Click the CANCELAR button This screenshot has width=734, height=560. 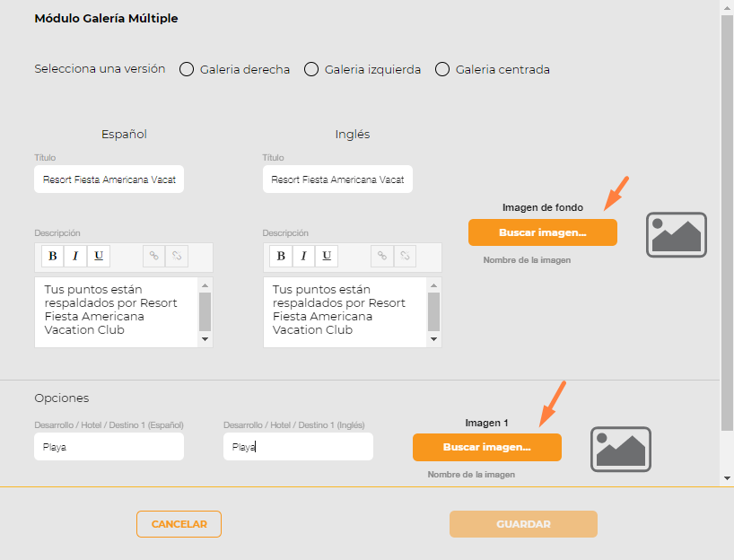coord(179,524)
